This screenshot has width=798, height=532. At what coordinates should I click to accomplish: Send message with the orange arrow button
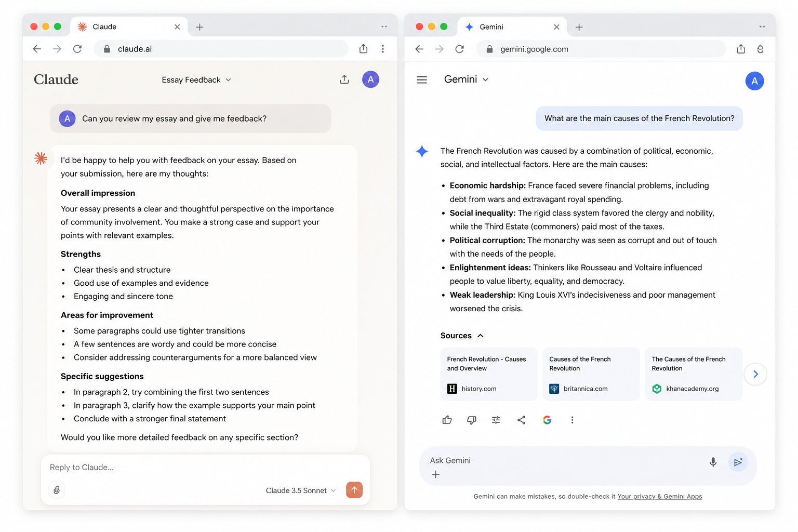(x=354, y=490)
